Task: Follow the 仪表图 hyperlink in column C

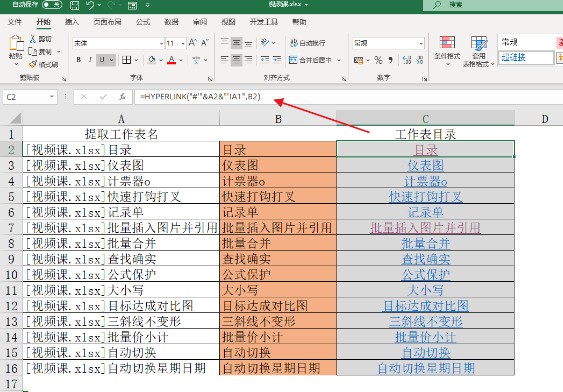Action: pos(425,165)
